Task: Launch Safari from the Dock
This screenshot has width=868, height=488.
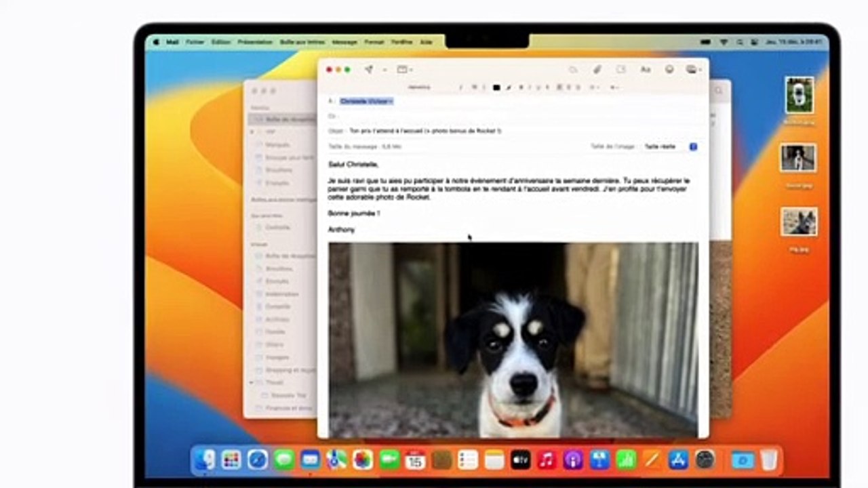Action: (x=258, y=460)
